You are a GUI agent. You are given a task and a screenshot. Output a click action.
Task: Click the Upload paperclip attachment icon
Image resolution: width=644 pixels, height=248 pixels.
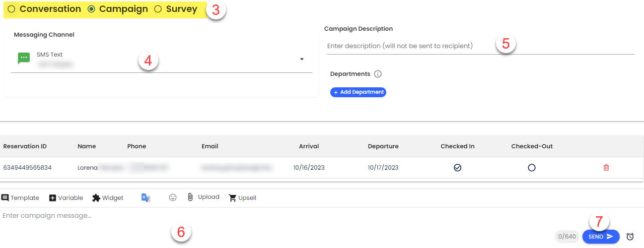pos(190,197)
